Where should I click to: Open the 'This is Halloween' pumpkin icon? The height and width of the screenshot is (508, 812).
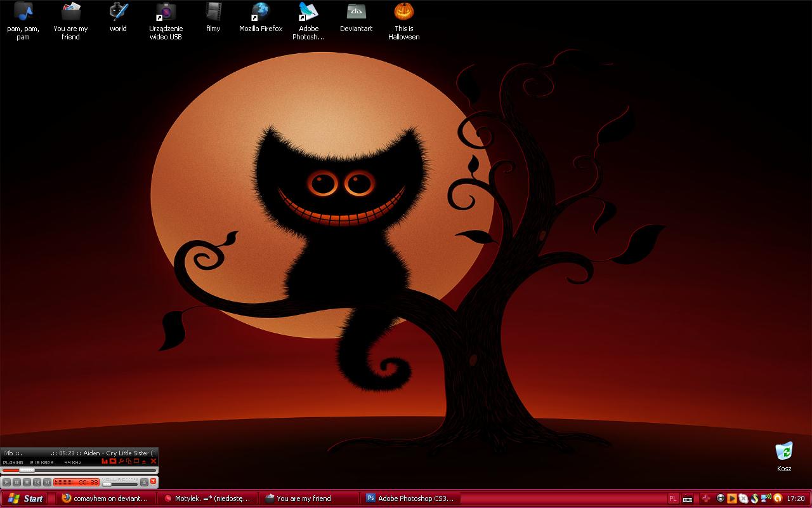[x=403, y=21]
